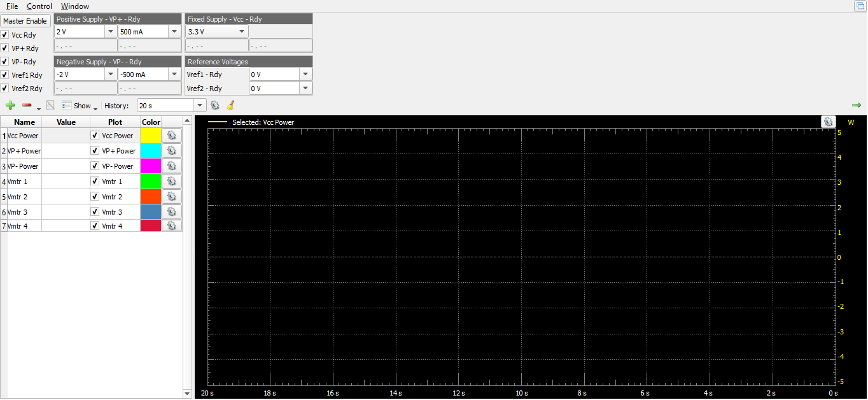Image resolution: width=868 pixels, height=400 pixels.
Task: Open the Control menu
Action: pyautogui.click(x=39, y=6)
